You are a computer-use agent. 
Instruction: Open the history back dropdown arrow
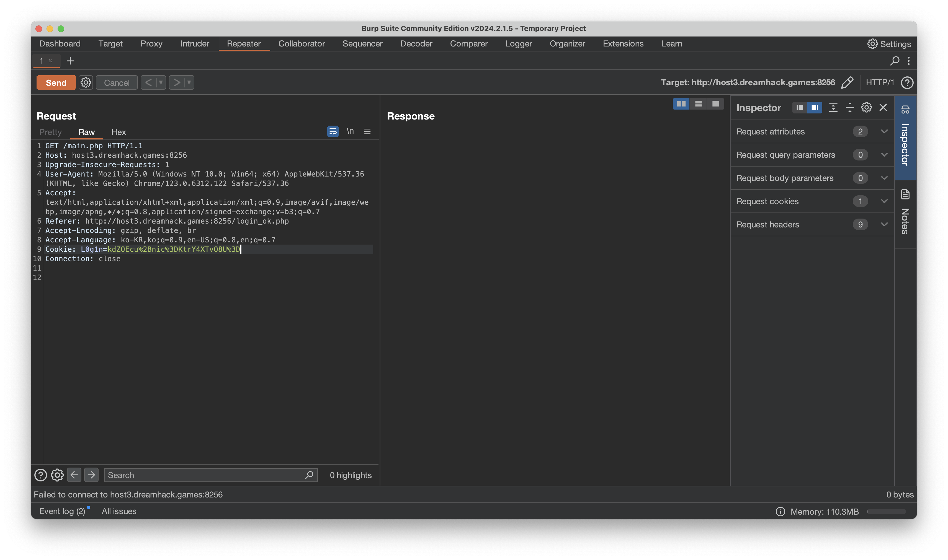click(161, 82)
